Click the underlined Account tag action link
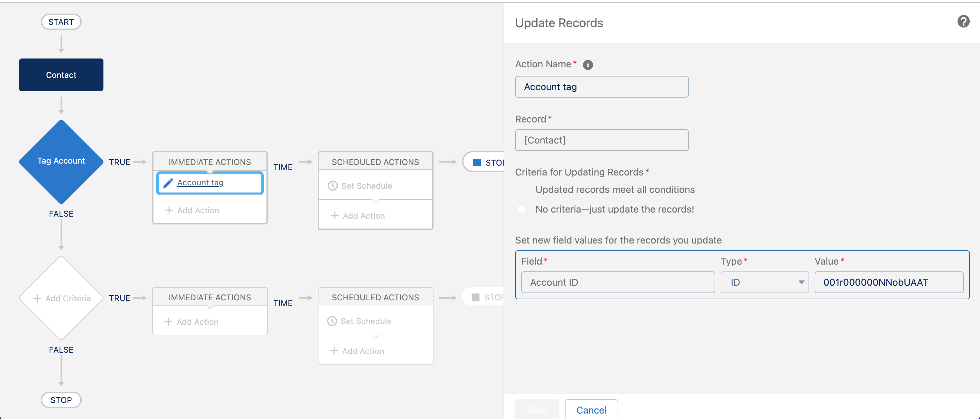Viewport: 980px width, 419px height. (200, 183)
